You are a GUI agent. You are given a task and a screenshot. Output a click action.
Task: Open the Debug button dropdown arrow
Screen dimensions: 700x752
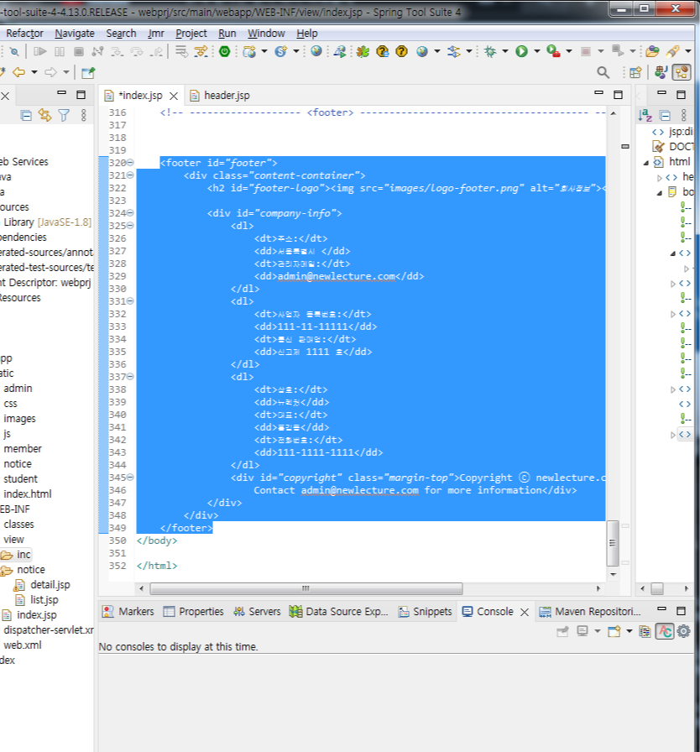(505, 51)
